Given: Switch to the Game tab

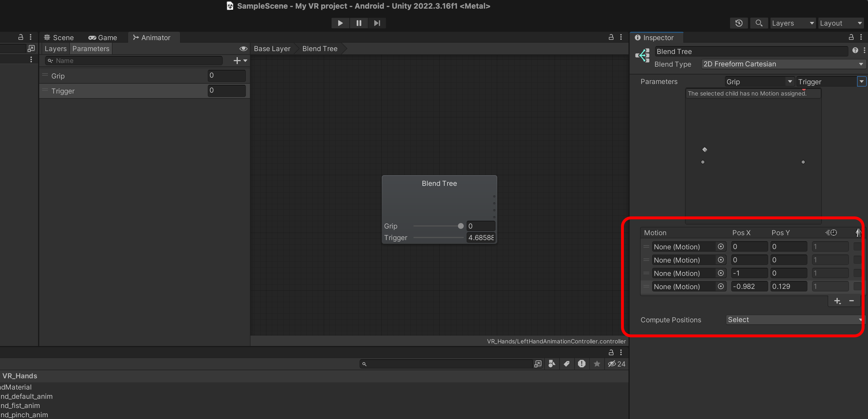Looking at the screenshot, I should (x=103, y=38).
